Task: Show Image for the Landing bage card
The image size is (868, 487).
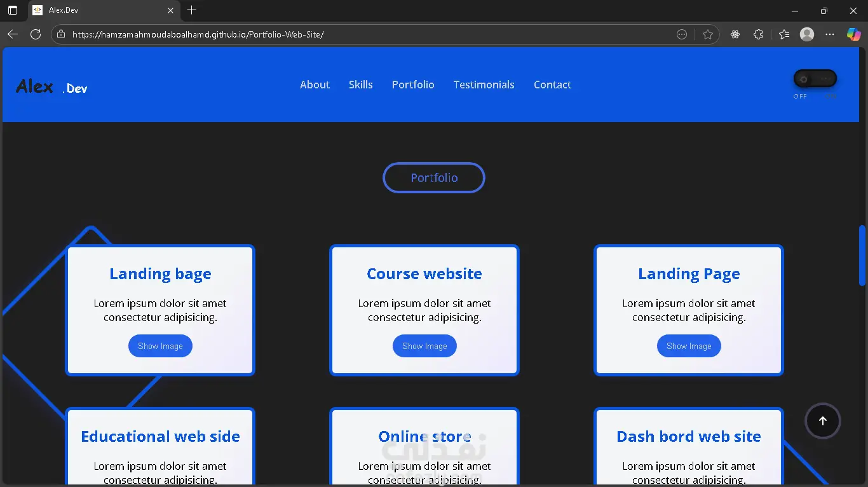Action: pos(160,346)
